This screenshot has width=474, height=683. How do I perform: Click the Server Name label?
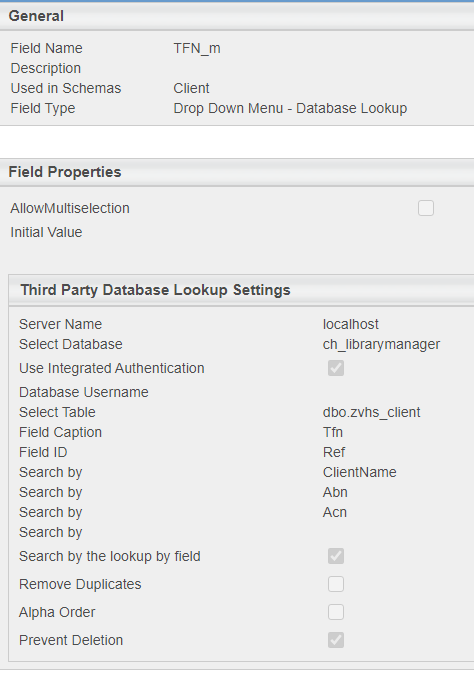[61, 324]
